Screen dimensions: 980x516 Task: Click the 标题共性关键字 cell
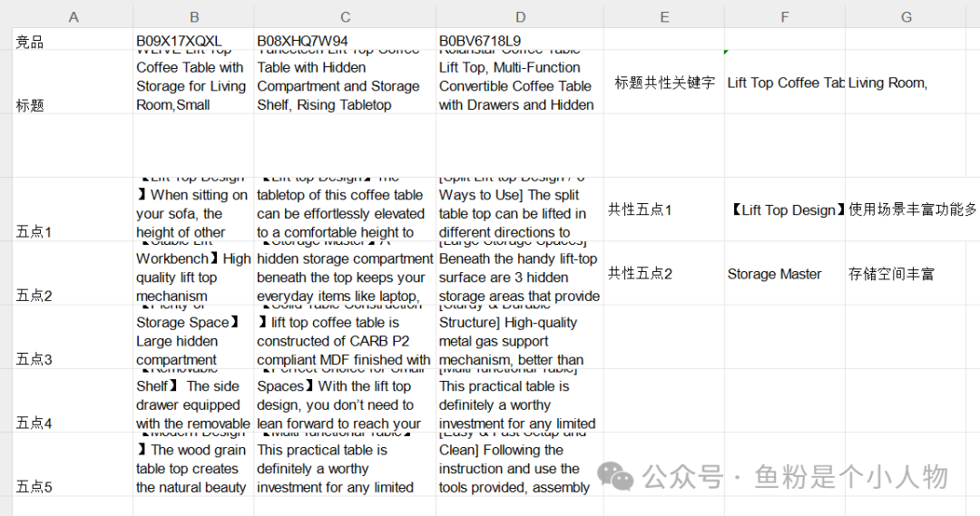664,82
